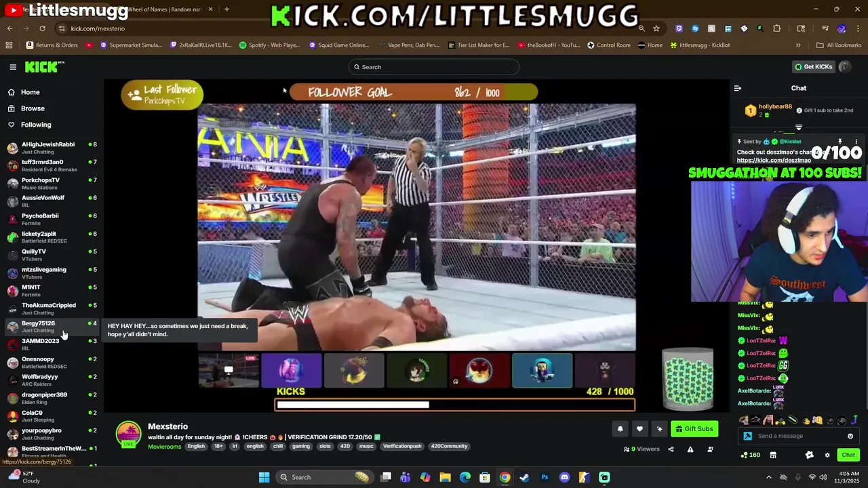
Task: Open the Windows Start menu
Action: 264,477
